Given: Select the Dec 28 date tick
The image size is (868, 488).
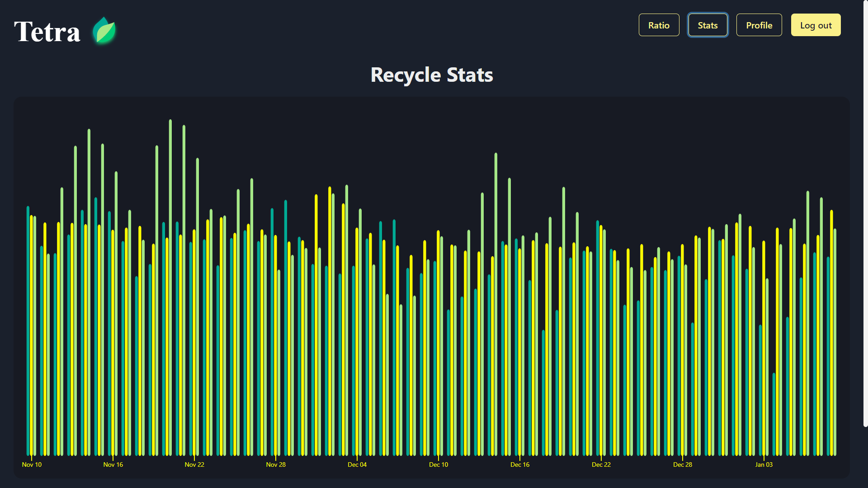Looking at the screenshot, I should [683, 465].
